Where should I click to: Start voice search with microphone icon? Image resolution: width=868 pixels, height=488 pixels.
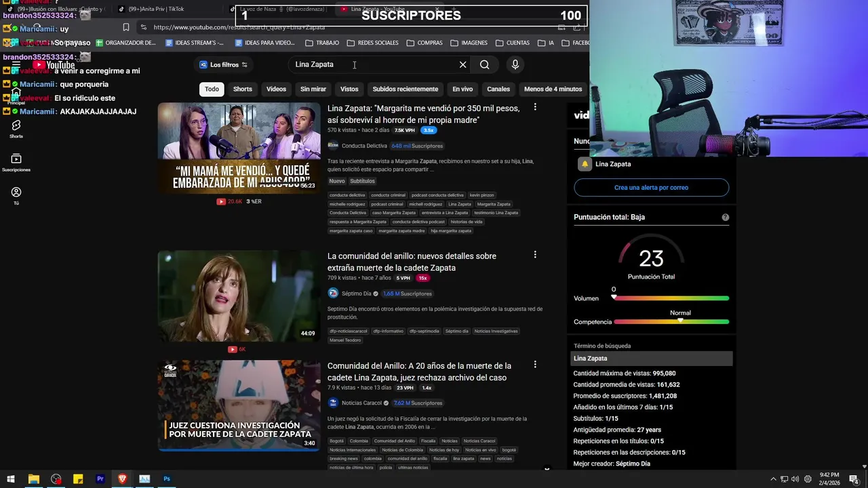(x=515, y=64)
